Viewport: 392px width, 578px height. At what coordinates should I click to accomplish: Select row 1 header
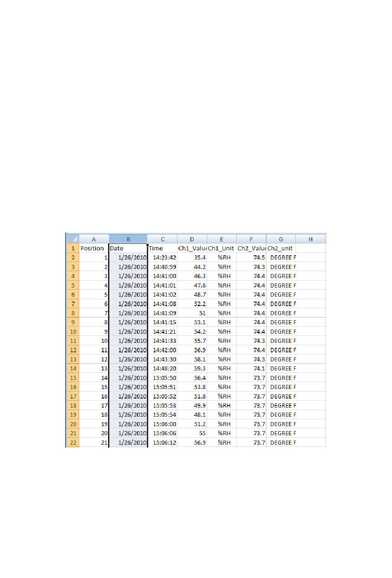click(x=73, y=248)
